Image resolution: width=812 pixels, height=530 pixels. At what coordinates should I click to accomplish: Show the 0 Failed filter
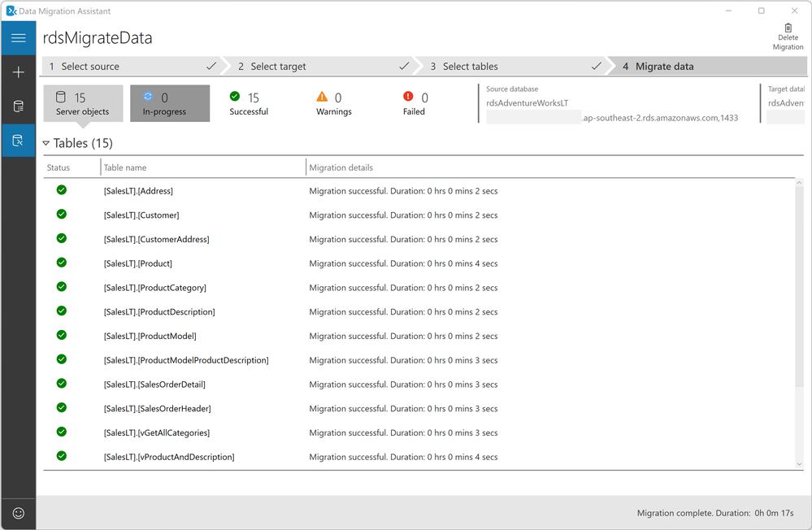coord(415,103)
